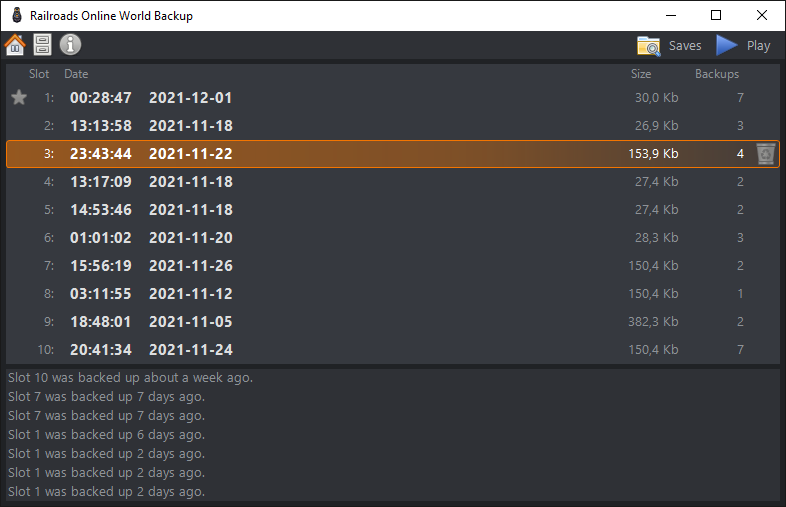Screen dimensions: 786x507
Task: Open the archive drawer icon in toolbar
Action: pyautogui.click(x=43, y=45)
